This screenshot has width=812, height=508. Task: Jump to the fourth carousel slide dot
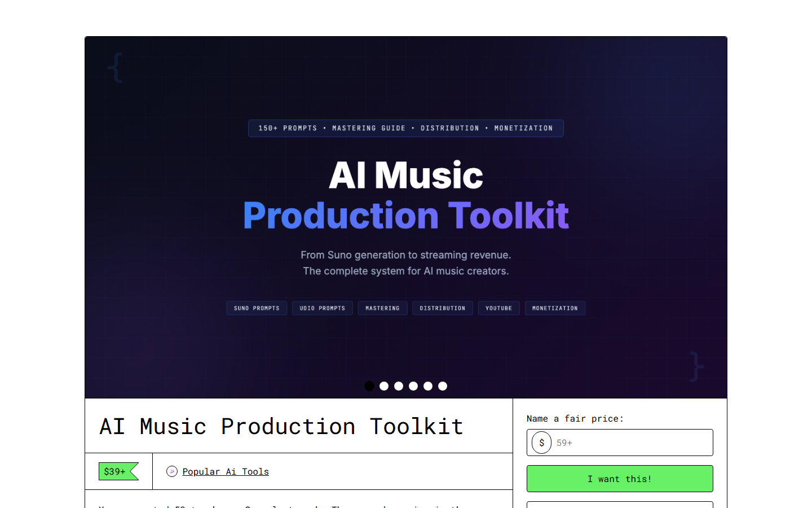coord(413,386)
